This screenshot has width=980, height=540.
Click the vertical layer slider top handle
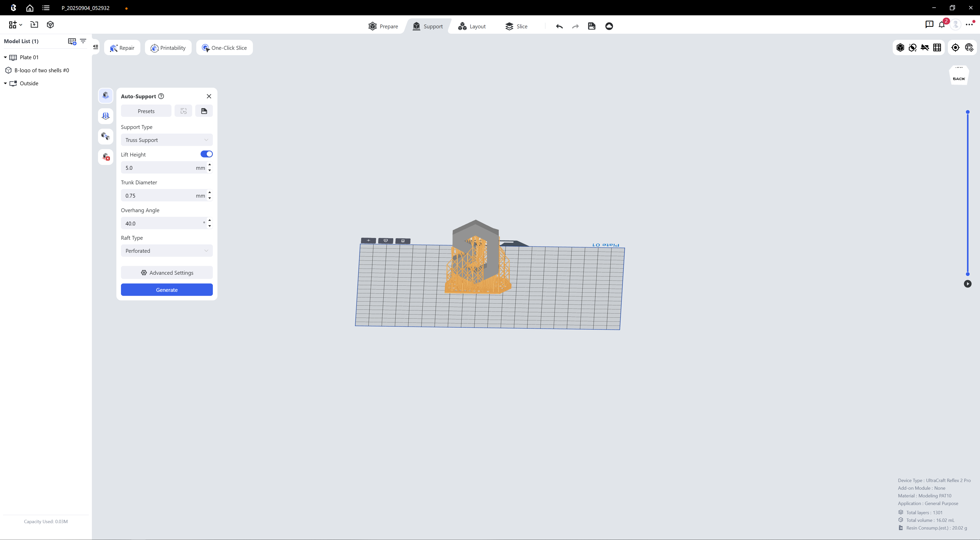click(x=967, y=112)
